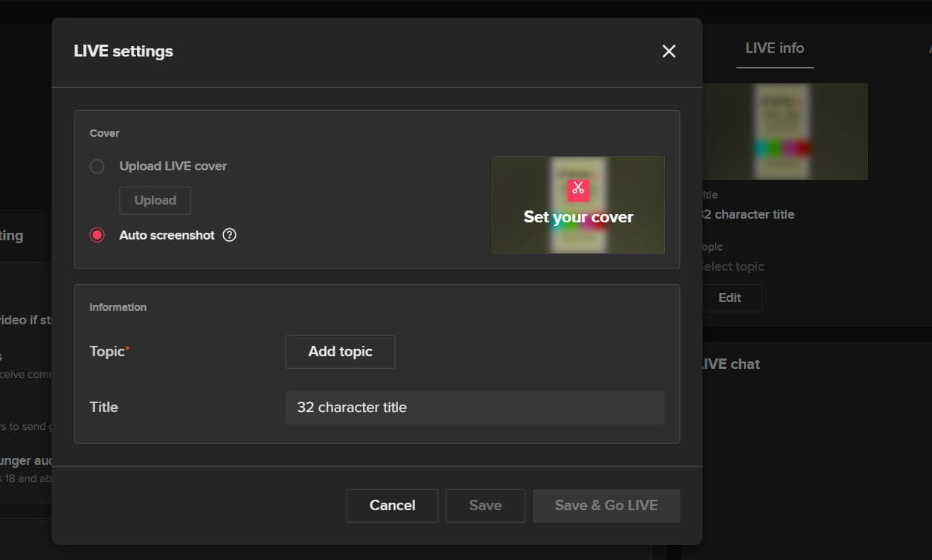Click the help icon beside Auto screenshot

click(230, 235)
